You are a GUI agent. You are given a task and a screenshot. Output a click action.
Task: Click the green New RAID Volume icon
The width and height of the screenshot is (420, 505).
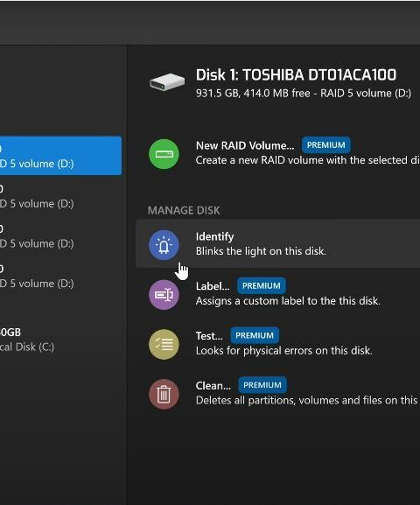[164, 154]
